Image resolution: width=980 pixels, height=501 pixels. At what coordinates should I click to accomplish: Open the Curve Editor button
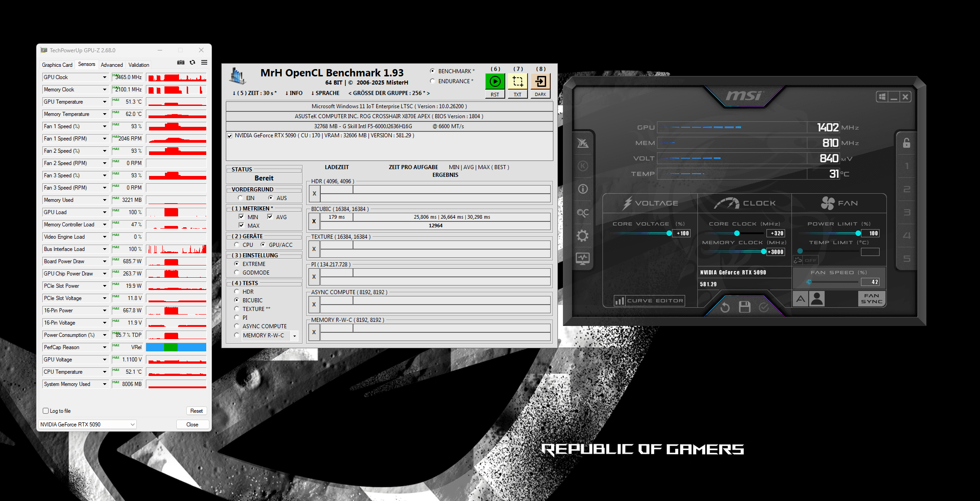649,301
